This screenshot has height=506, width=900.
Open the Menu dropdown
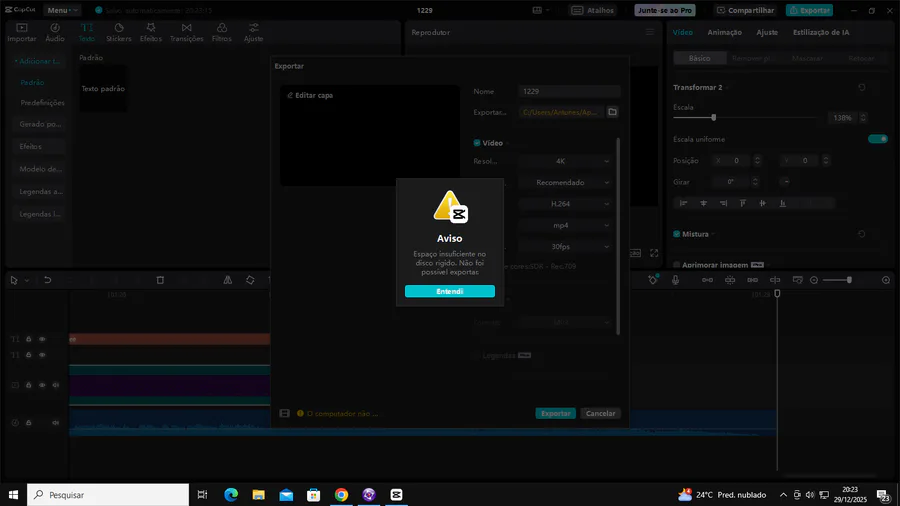pos(61,10)
